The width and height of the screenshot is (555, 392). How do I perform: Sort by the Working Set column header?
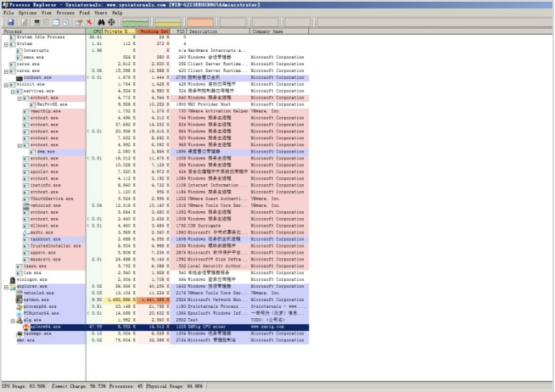click(x=154, y=31)
